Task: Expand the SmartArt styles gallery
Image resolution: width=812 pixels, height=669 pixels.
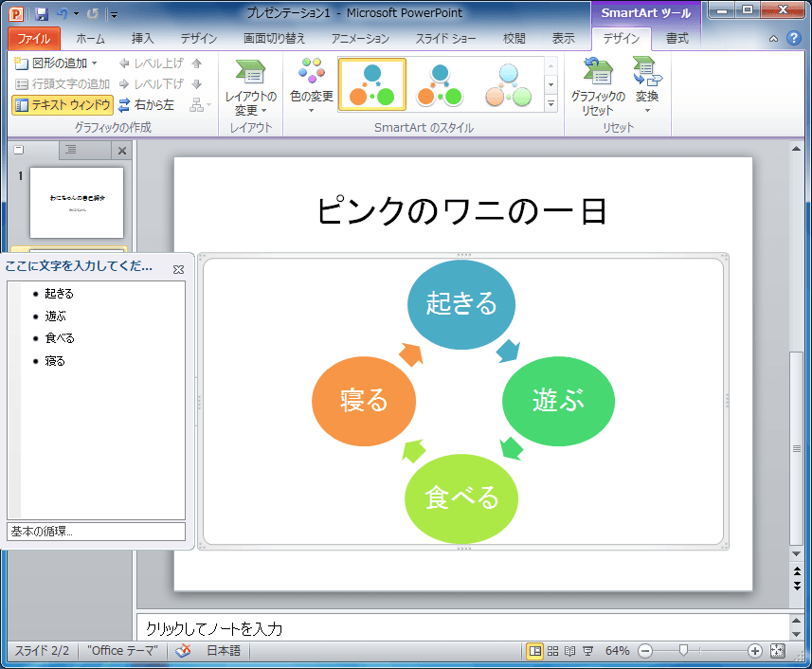Action: tap(551, 103)
